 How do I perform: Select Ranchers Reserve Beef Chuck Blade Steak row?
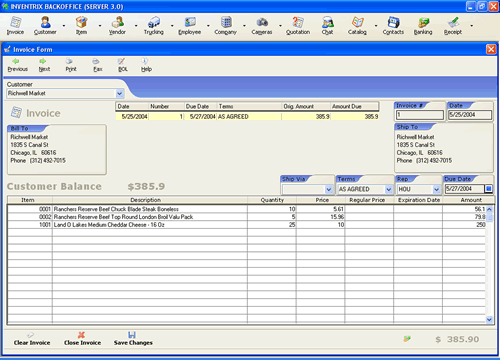[247, 209]
